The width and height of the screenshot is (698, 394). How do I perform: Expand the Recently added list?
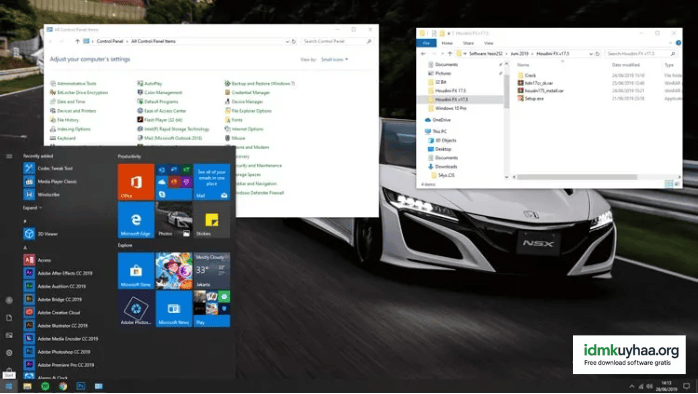(x=32, y=208)
